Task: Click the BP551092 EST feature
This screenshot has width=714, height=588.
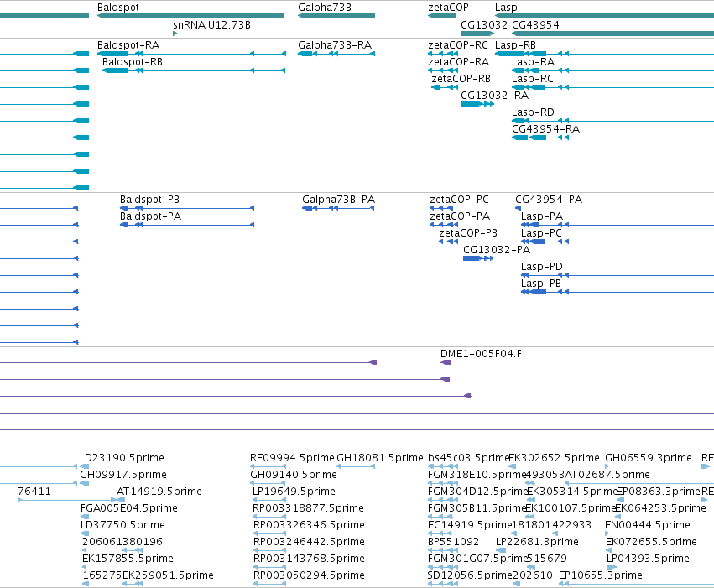Action: (443, 550)
